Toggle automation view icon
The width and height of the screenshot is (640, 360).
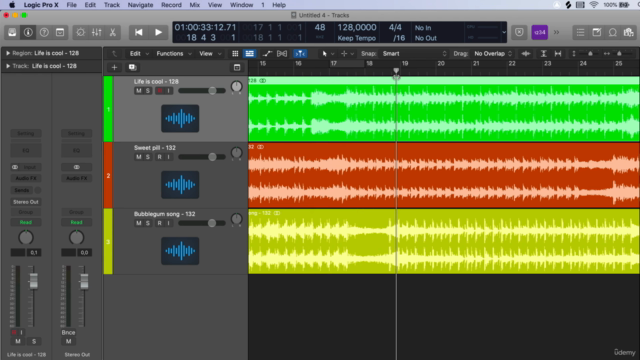[x=267, y=53]
